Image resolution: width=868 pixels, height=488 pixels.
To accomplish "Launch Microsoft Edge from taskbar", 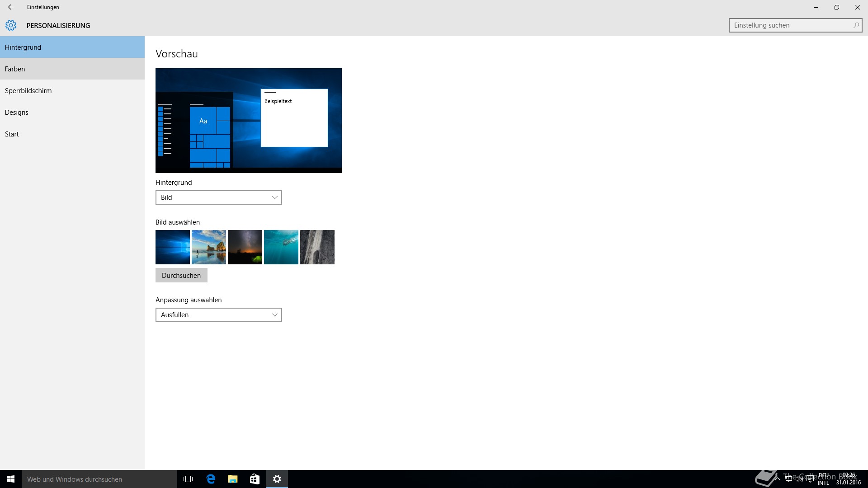I will coord(211,479).
